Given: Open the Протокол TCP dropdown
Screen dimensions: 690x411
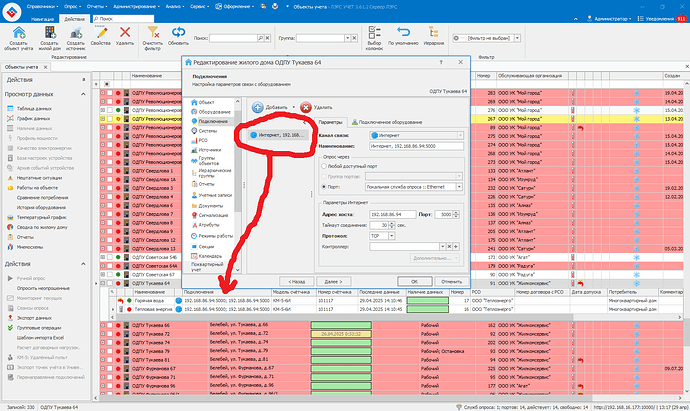Looking at the screenshot, I should point(391,236).
